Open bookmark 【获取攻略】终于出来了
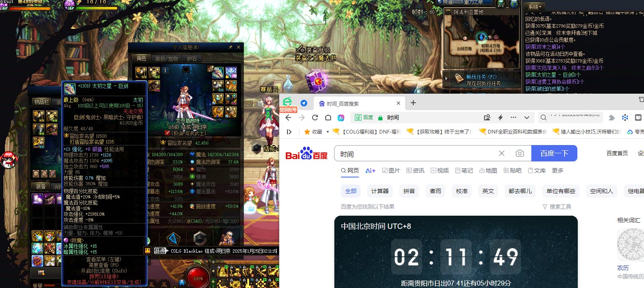The width and height of the screenshot is (644, 288). pyautogui.click(x=439, y=132)
